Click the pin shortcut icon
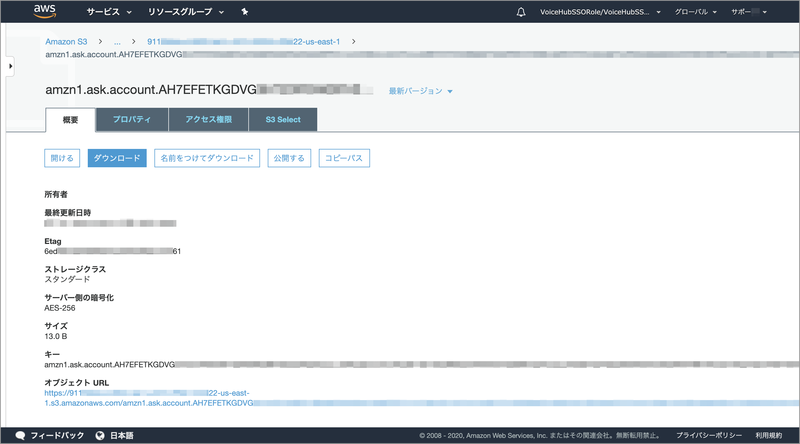Viewport: 800px width, 444px height. pyautogui.click(x=245, y=12)
